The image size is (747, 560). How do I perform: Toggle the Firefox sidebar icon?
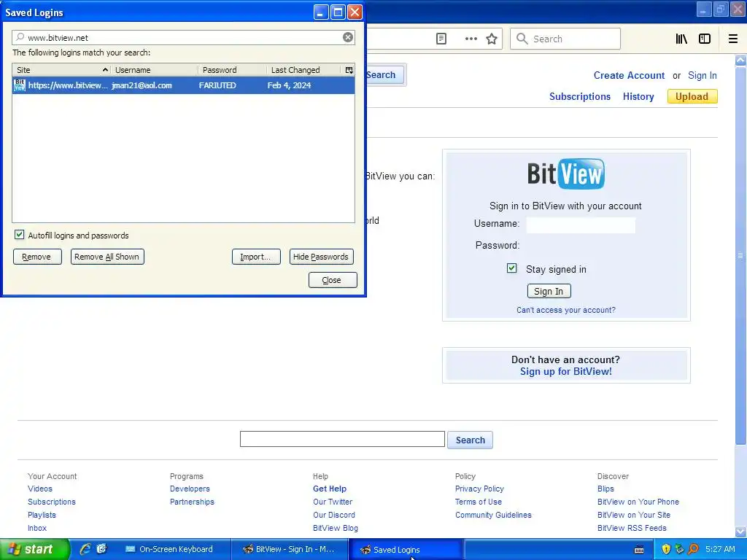tap(705, 39)
